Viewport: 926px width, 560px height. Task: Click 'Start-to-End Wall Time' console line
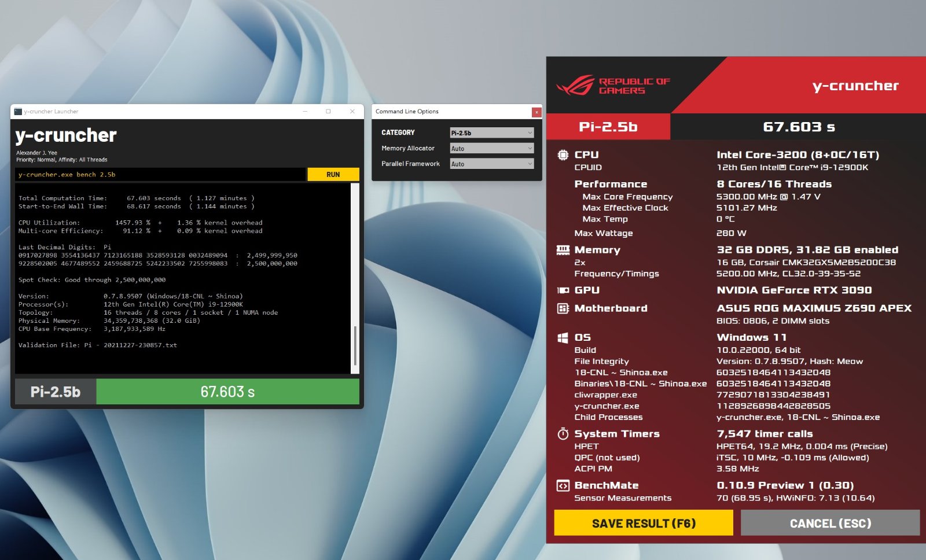(x=137, y=206)
